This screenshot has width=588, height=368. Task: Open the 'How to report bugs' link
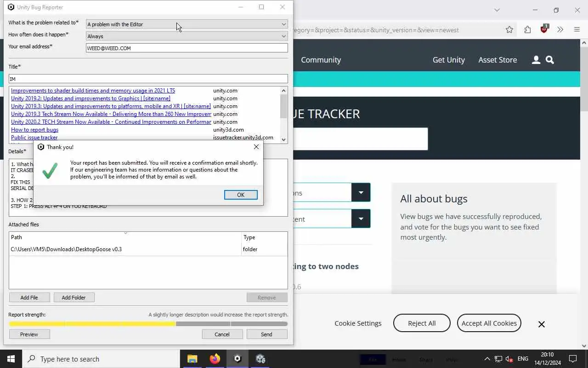tap(34, 130)
